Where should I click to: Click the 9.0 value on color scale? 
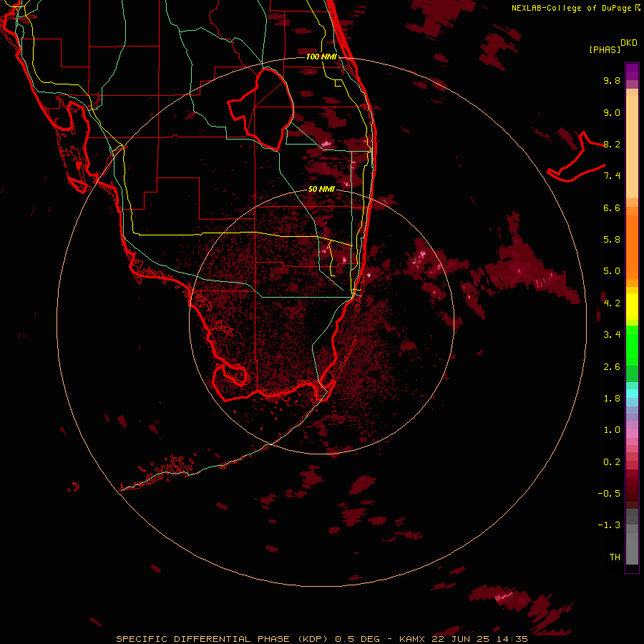pyautogui.click(x=612, y=112)
